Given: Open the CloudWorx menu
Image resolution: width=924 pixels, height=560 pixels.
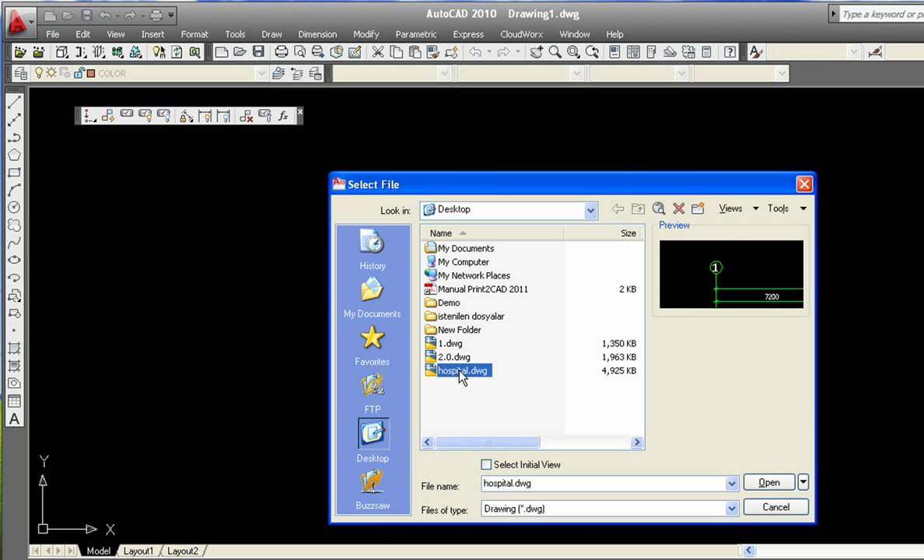Looking at the screenshot, I should pyautogui.click(x=522, y=34).
